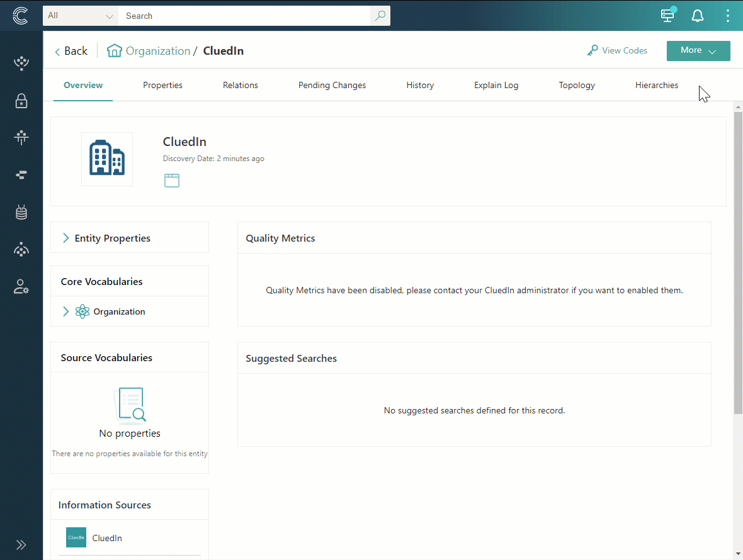Click the Organization breadcrumb link
This screenshot has height=560, width=743.
pyautogui.click(x=157, y=51)
